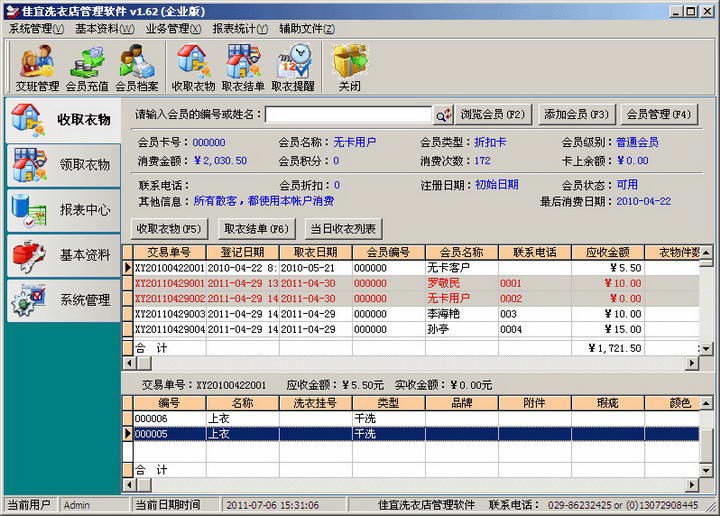
Task: Select transaction row XY20110429001
Action: [x=411, y=283]
